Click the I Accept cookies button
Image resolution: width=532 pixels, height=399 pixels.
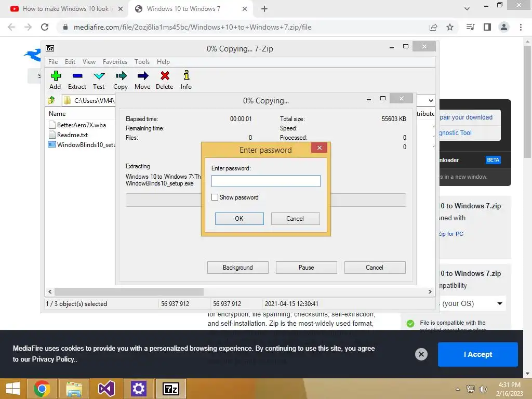click(478, 354)
